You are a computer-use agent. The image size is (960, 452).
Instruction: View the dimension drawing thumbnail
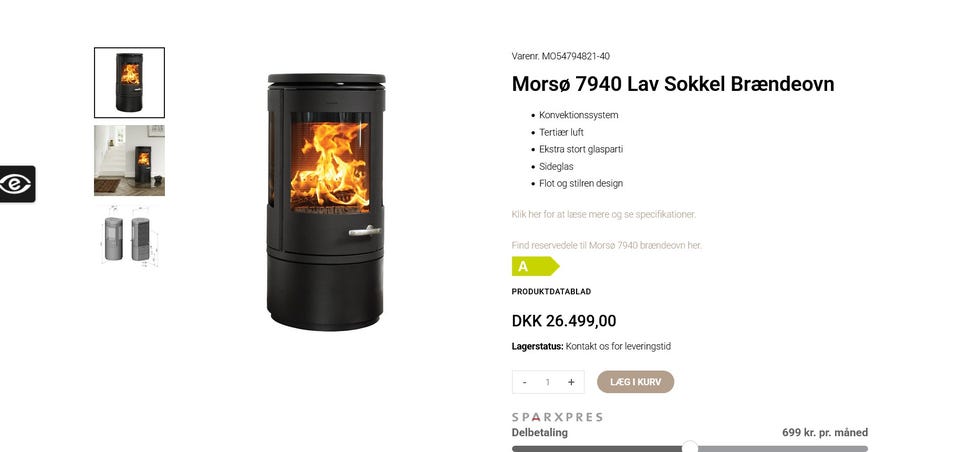pos(129,238)
